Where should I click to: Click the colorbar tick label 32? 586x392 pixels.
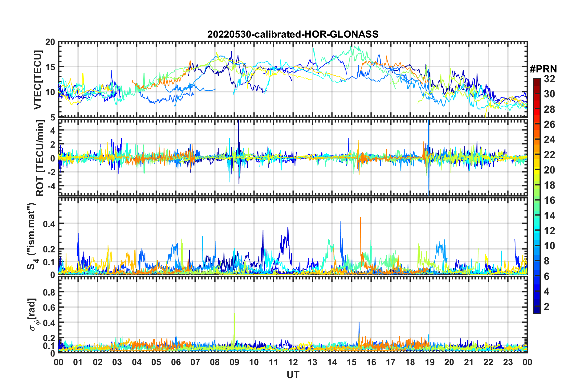pos(550,79)
